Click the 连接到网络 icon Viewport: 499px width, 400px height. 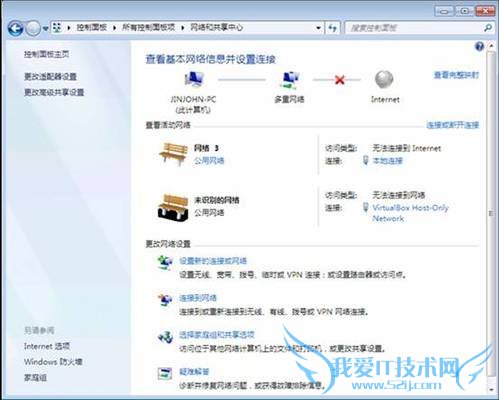165,300
